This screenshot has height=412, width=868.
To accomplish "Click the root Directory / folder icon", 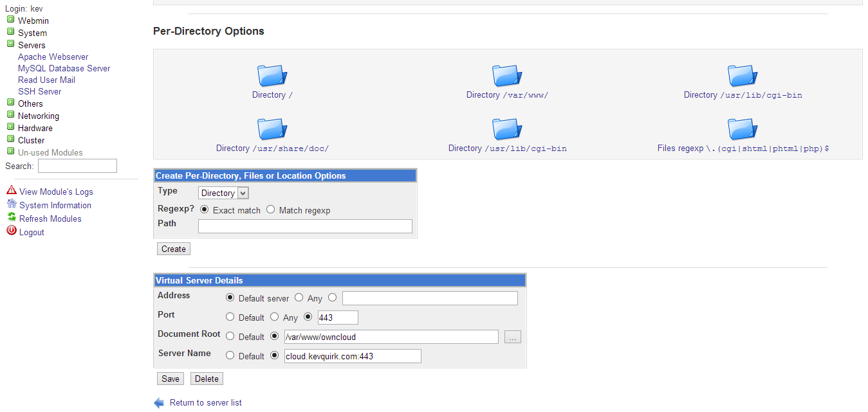I will pos(272,75).
